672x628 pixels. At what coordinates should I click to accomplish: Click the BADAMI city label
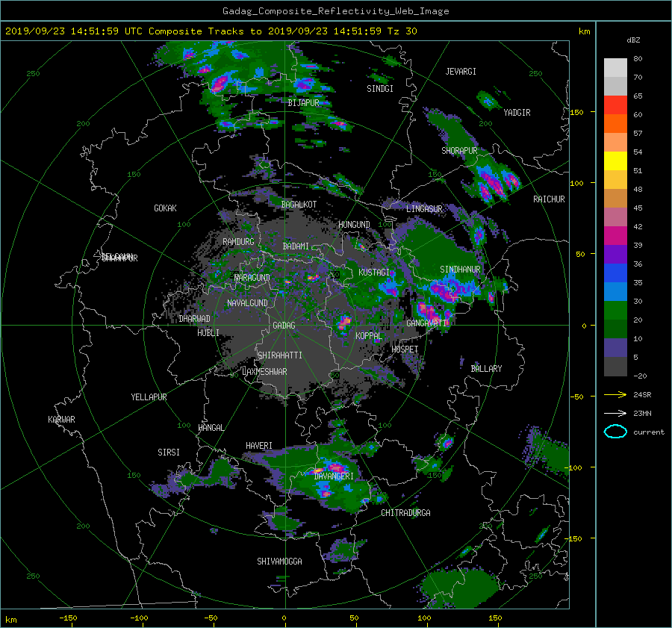click(296, 246)
